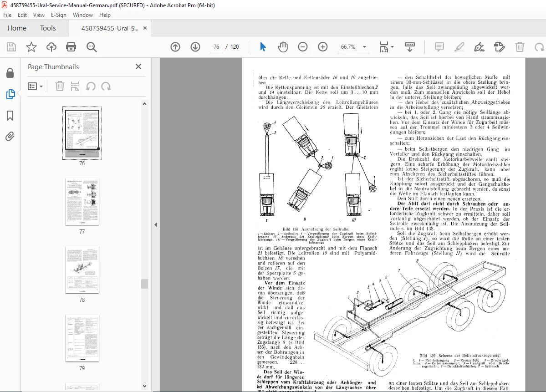Zoom in with plus icon
This screenshot has height=392, width=546.
(x=323, y=46)
